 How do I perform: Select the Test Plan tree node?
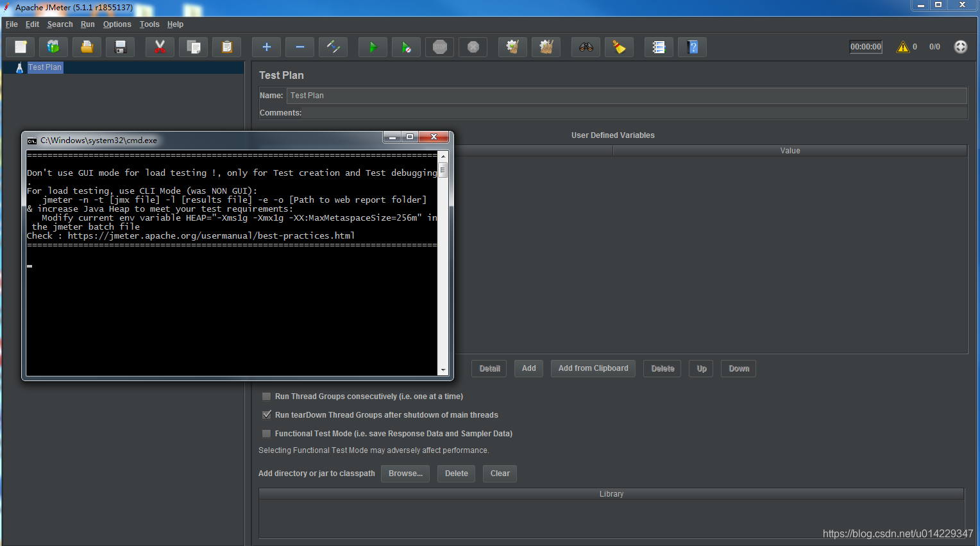pyautogui.click(x=45, y=67)
